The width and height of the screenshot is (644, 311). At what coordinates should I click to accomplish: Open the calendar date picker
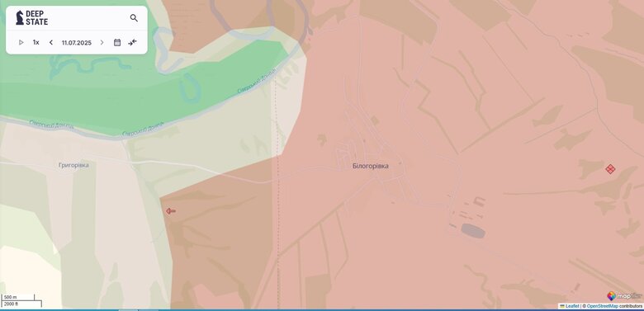click(117, 42)
